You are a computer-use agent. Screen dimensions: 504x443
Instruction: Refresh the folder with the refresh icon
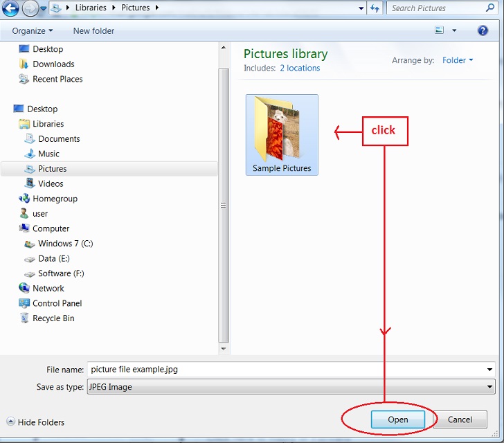click(x=375, y=8)
